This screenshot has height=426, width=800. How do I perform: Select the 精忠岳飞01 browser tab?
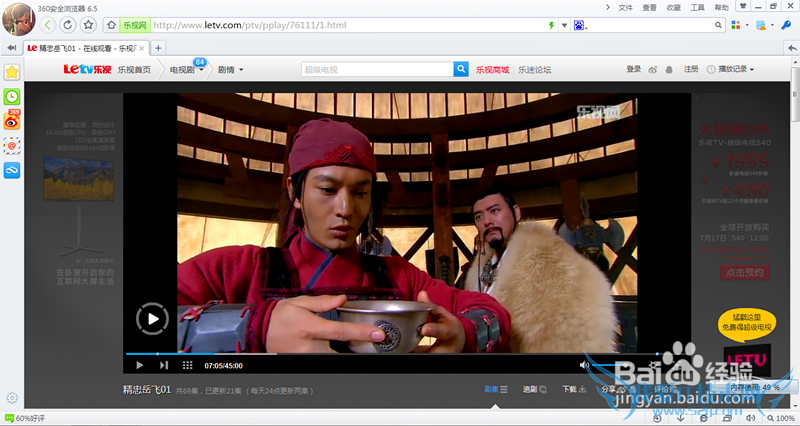coord(85,48)
